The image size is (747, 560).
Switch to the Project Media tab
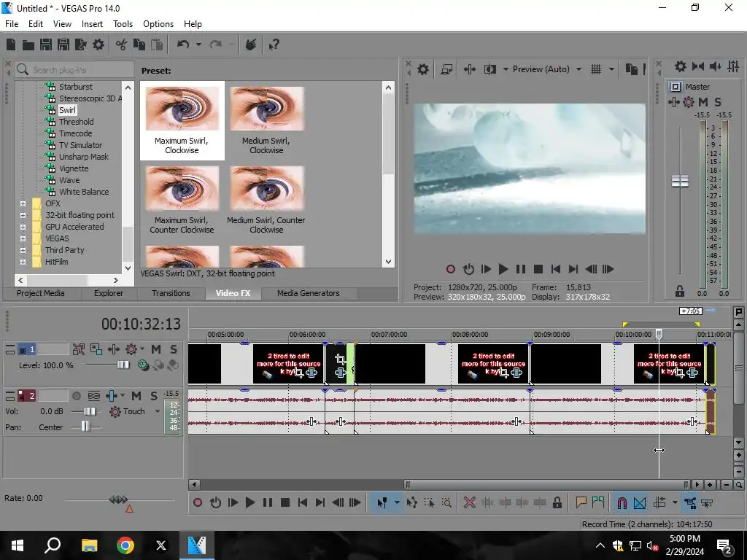[41, 293]
